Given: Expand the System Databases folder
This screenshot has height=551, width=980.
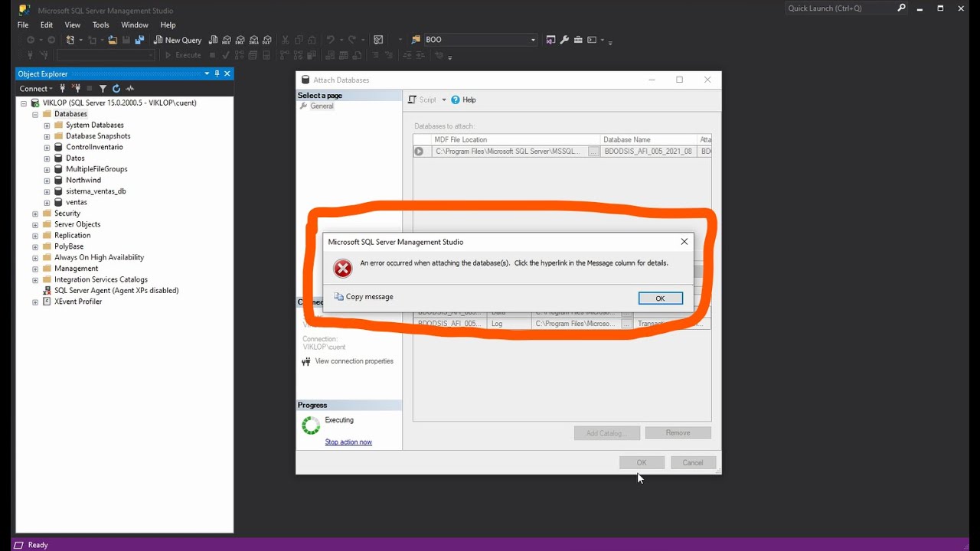Looking at the screenshot, I should pyautogui.click(x=47, y=126).
